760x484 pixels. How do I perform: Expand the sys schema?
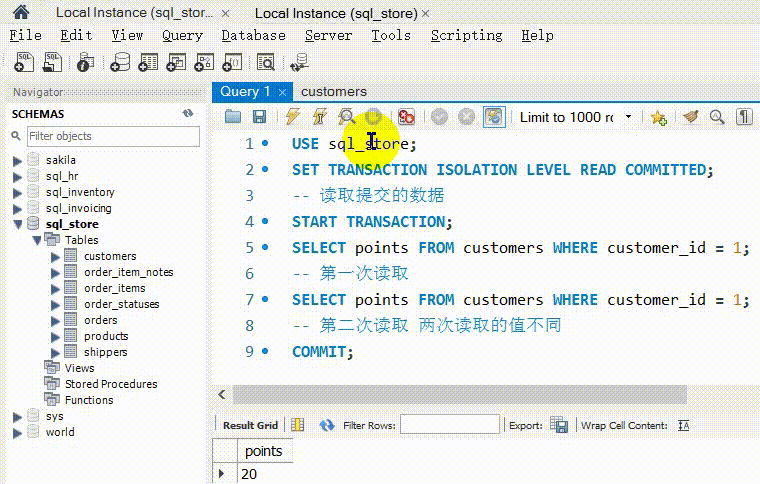pyautogui.click(x=17, y=416)
